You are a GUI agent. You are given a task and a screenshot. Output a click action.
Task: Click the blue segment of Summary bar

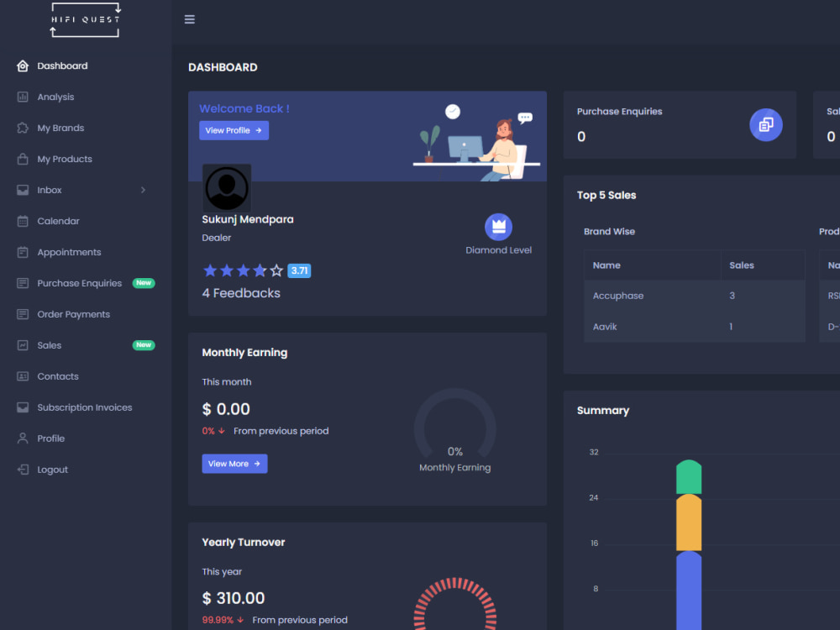(x=689, y=591)
